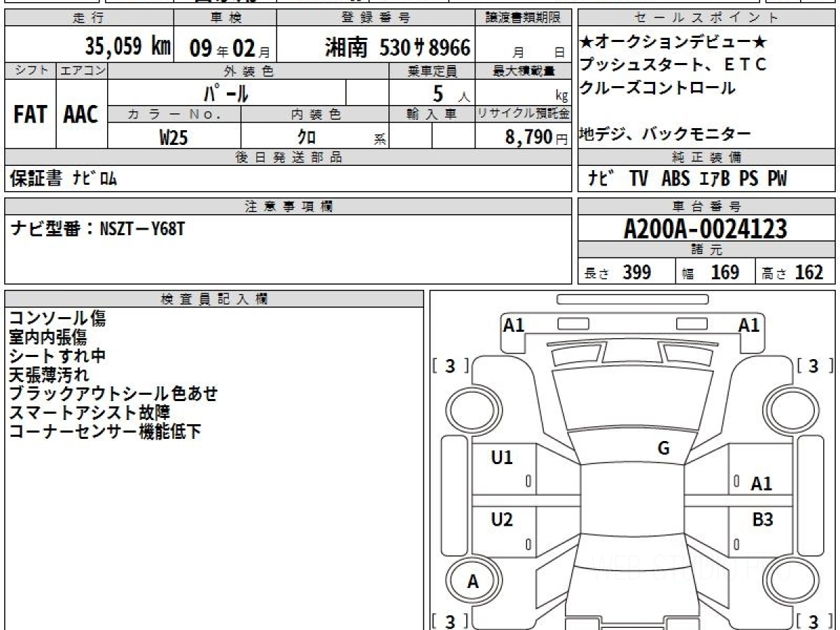Click the U2 dent mark on the door
The height and width of the screenshot is (630, 840).
(x=502, y=519)
